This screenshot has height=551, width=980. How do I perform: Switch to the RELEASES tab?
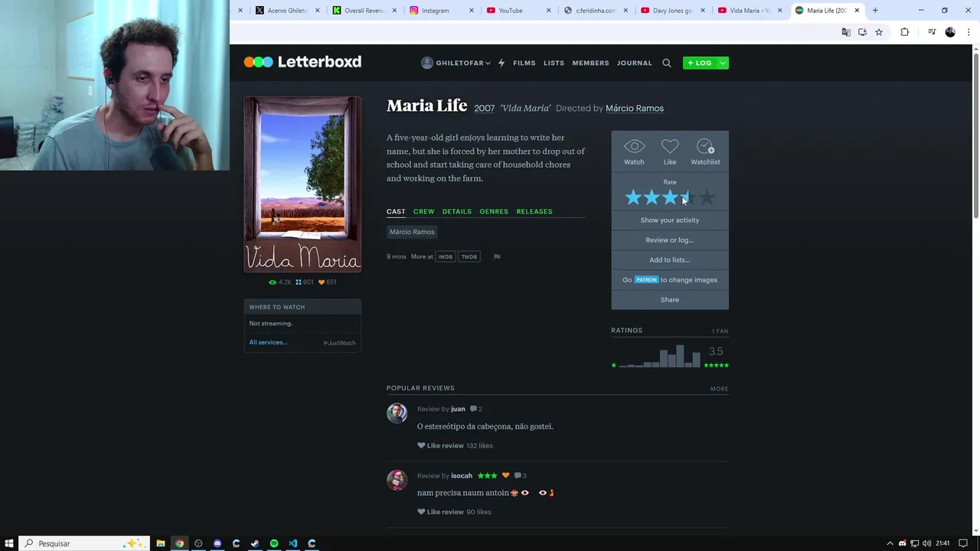[x=534, y=211]
